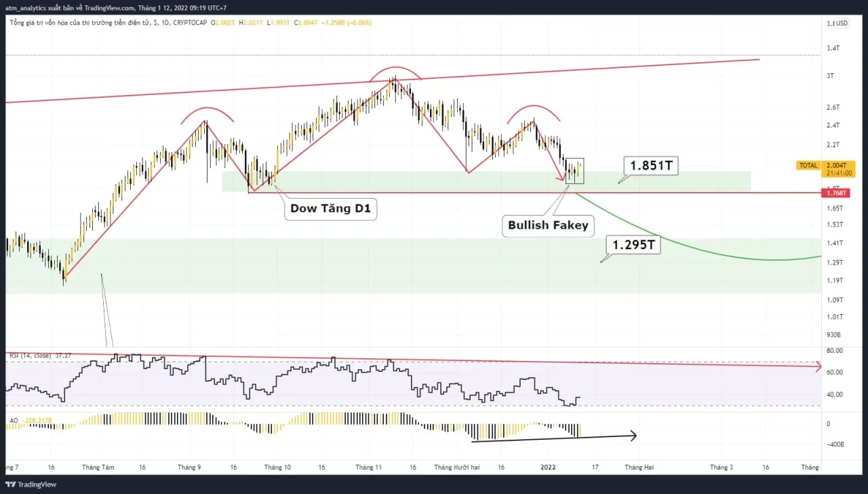Click the 1.65T price axis label
Image resolution: width=868 pixels, height=494 pixels.
(835, 208)
